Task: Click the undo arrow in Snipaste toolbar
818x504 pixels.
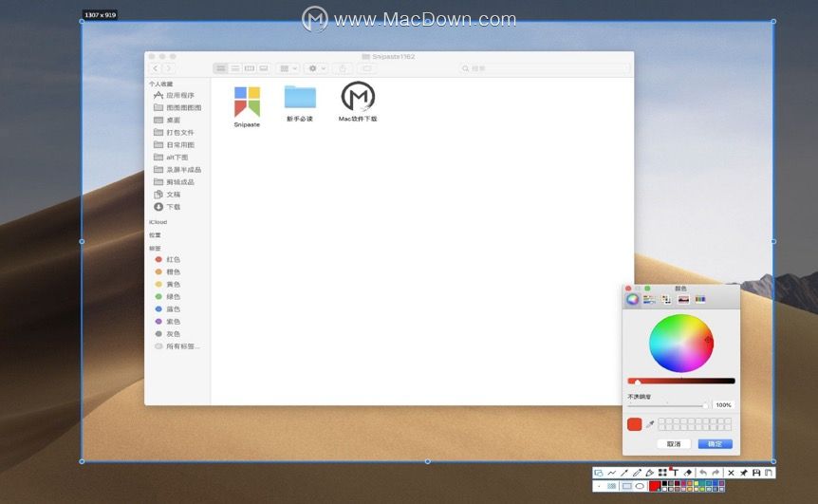Action: coord(703,473)
